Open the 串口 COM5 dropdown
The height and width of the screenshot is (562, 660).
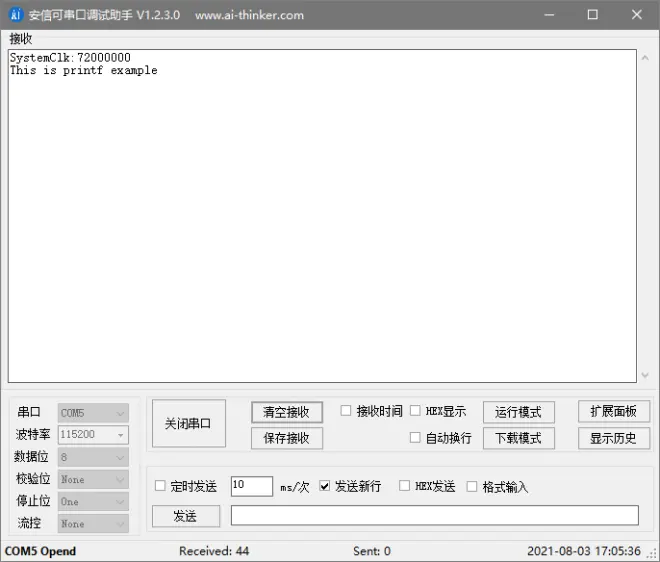coord(93,413)
